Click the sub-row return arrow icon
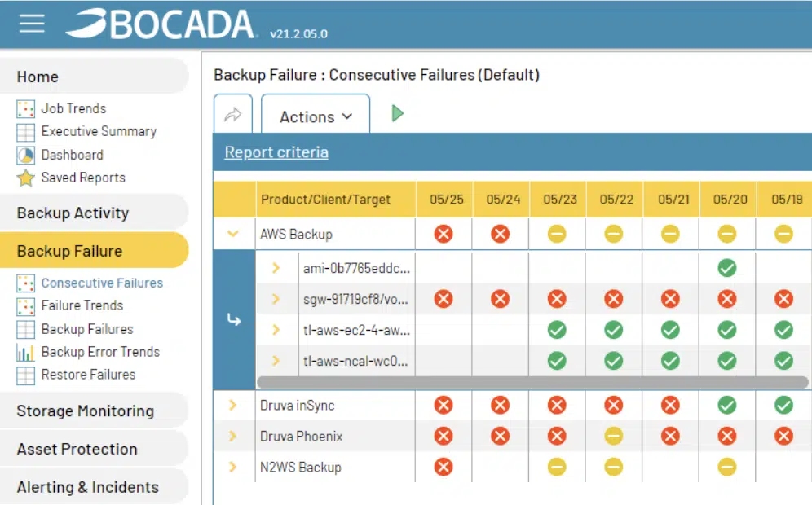 234,320
